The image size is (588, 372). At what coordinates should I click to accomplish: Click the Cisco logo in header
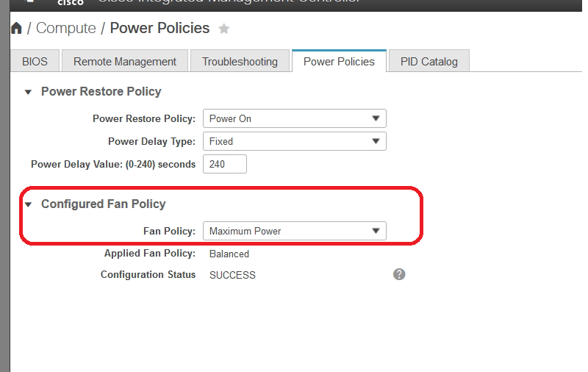[70, 2]
